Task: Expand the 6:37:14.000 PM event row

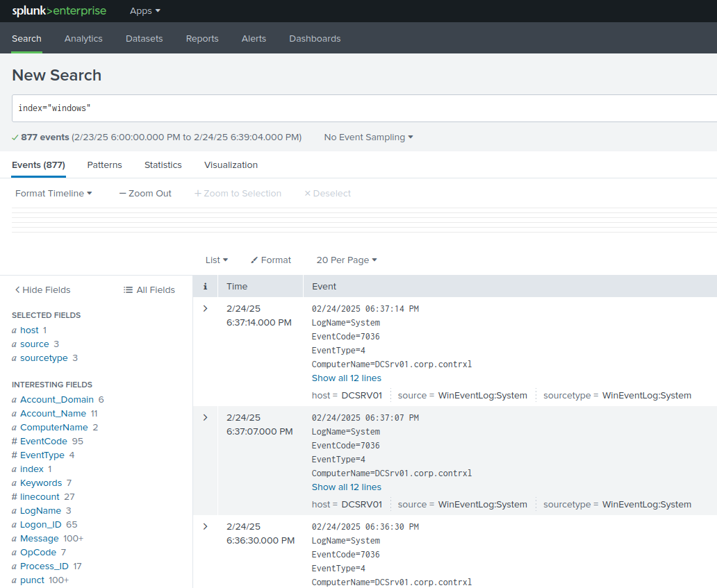Action: point(206,309)
